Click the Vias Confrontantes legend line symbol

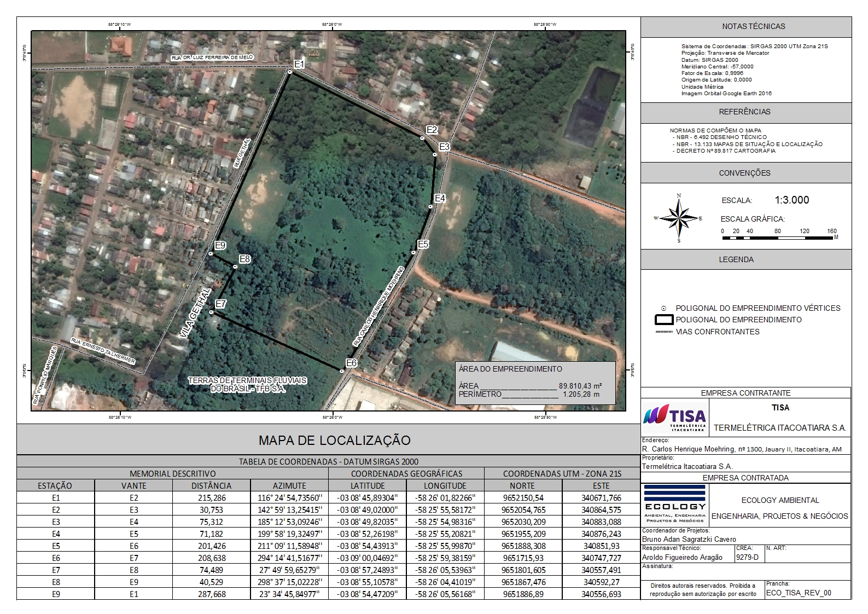(664, 332)
